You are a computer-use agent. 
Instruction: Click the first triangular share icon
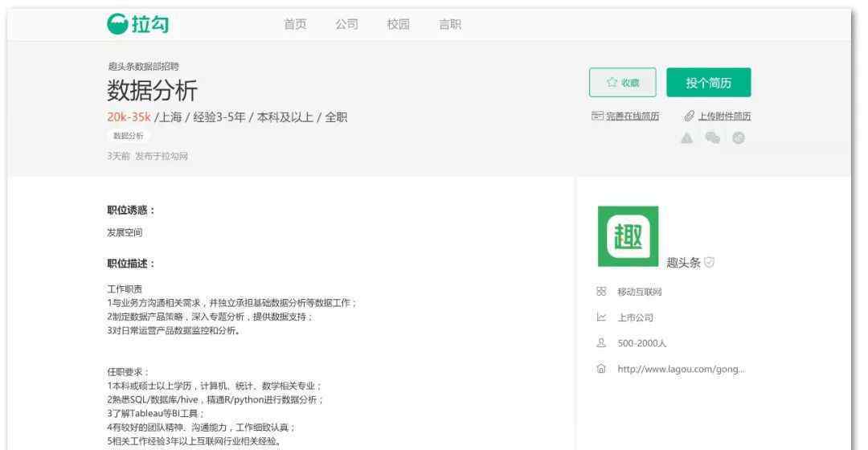(x=686, y=138)
